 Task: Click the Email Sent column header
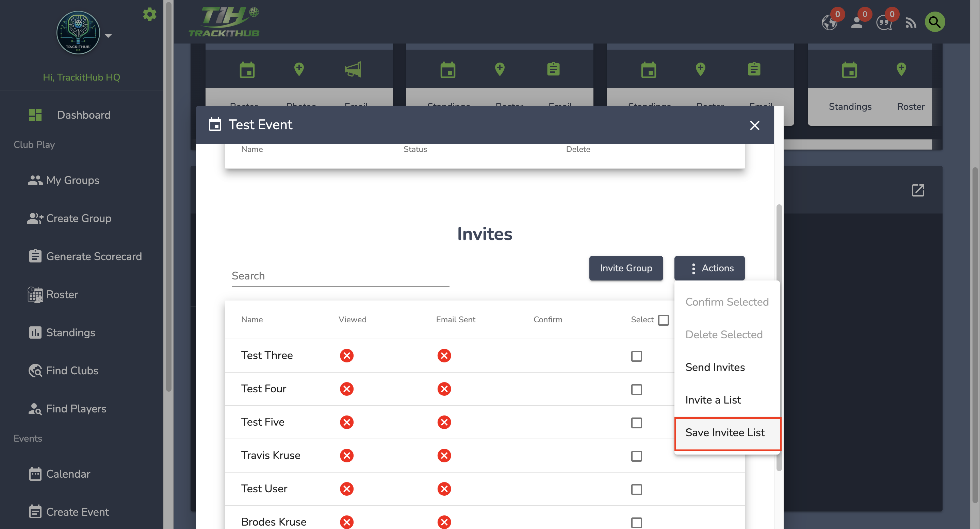pyautogui.click(x=455, y=319)
